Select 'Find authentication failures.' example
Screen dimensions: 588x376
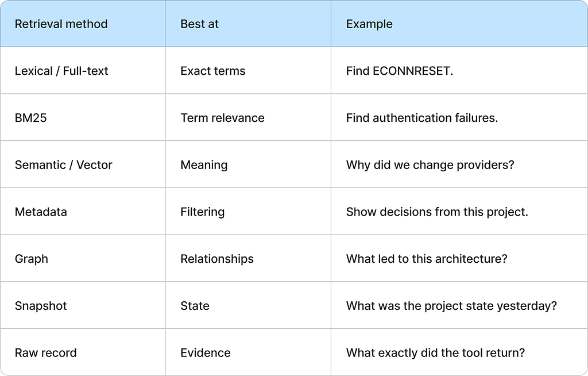pyautogui.click(x=422, y=118)
